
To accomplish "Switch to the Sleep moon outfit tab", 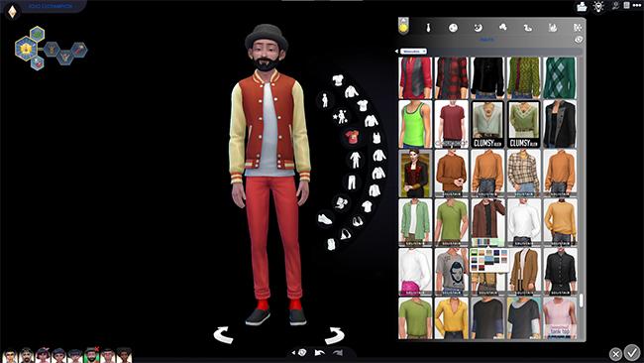I will coord(479,28).
